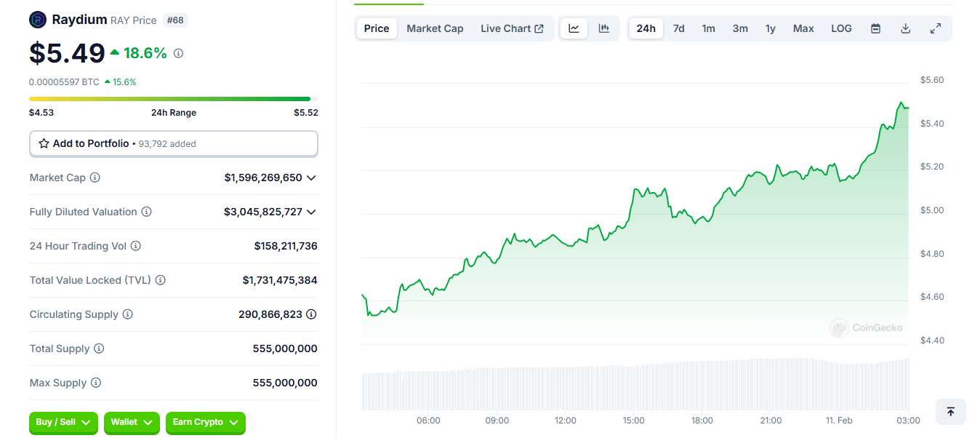
Task: Click the $1,731,475,384 TVL value
Action: coord(280,280)
